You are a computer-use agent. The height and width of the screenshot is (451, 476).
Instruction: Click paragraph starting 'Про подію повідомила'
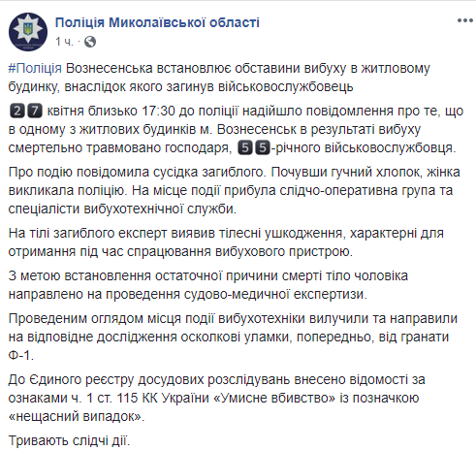(234, 190)
